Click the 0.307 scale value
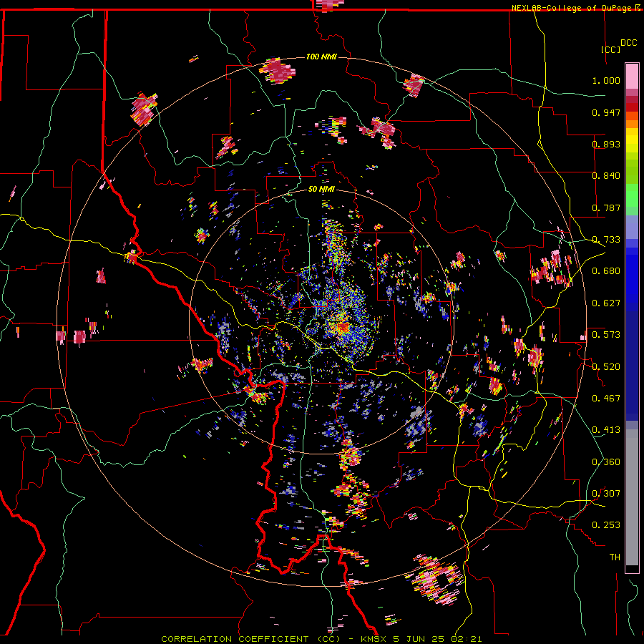 click(x=606, y=494)
